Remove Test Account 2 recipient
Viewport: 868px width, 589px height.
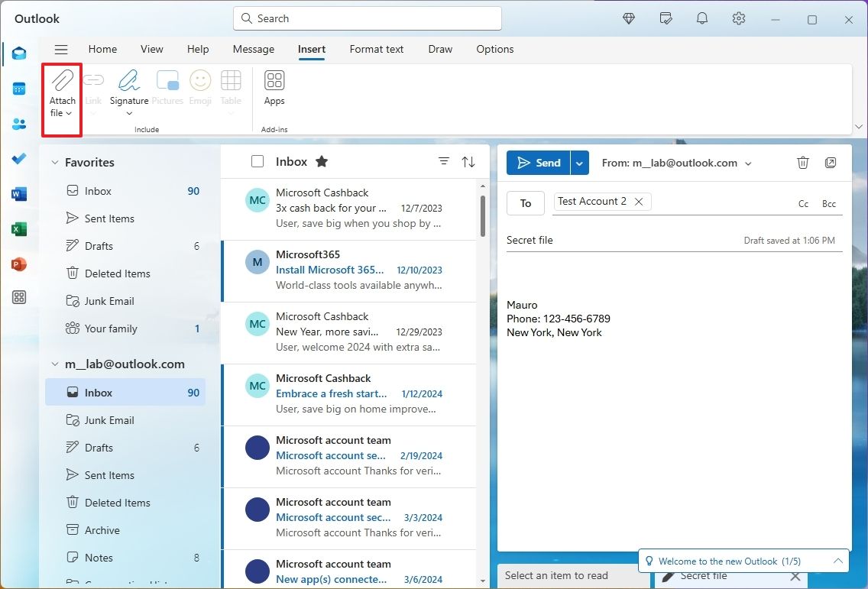click(639, 201)
